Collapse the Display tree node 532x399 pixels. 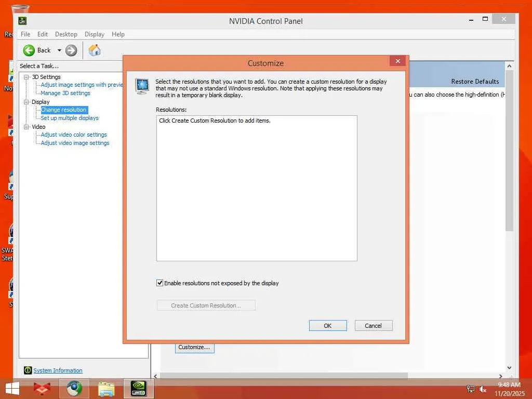26,102
